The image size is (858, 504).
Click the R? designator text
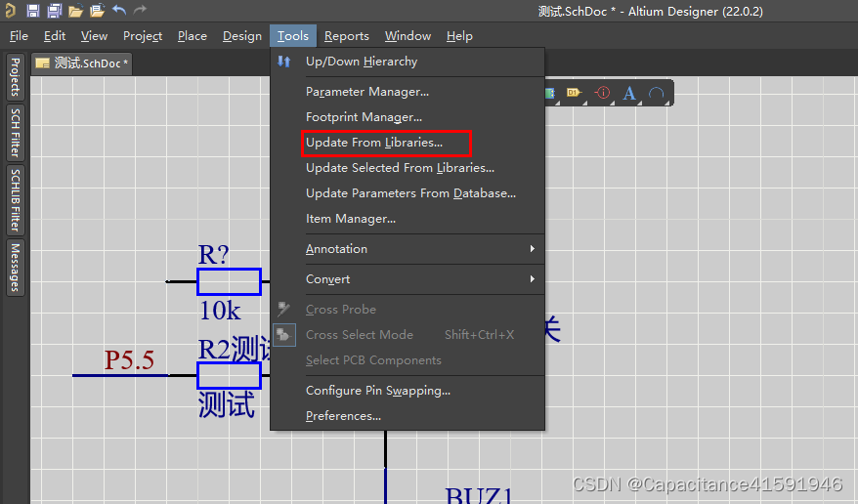[x=213, y=255]
